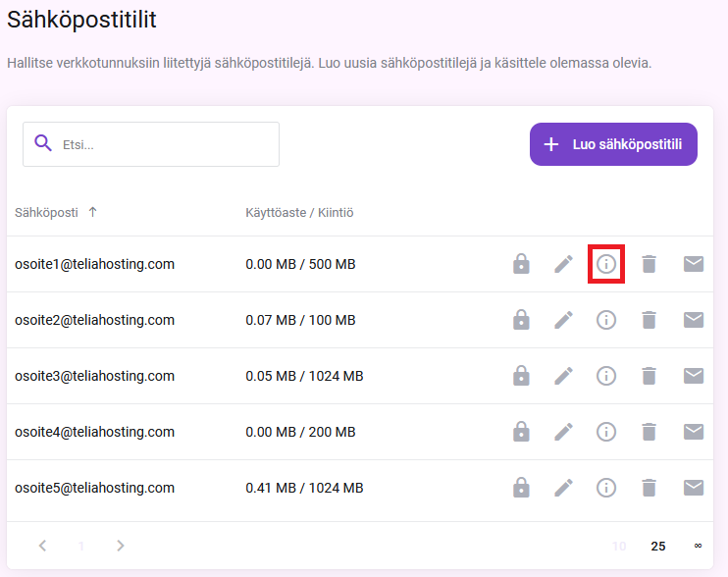
Task: Select page number 1 in pagination
Action: tap(81, 546)
